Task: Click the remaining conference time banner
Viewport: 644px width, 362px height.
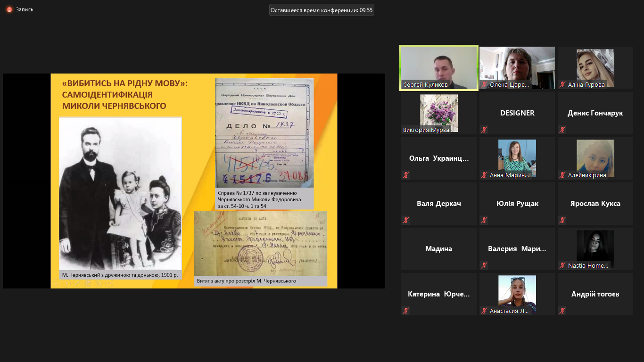Action: click(322, 10)
